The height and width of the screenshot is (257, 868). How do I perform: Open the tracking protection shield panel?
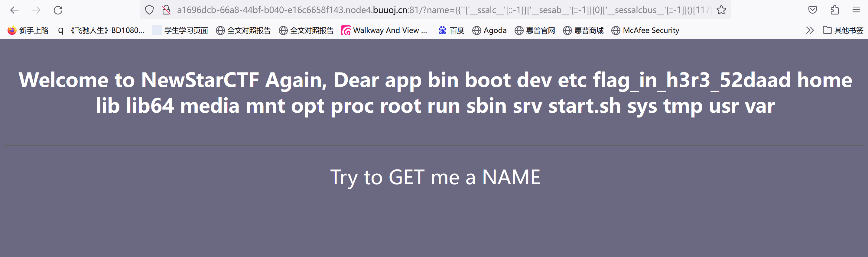pos(149,10)
